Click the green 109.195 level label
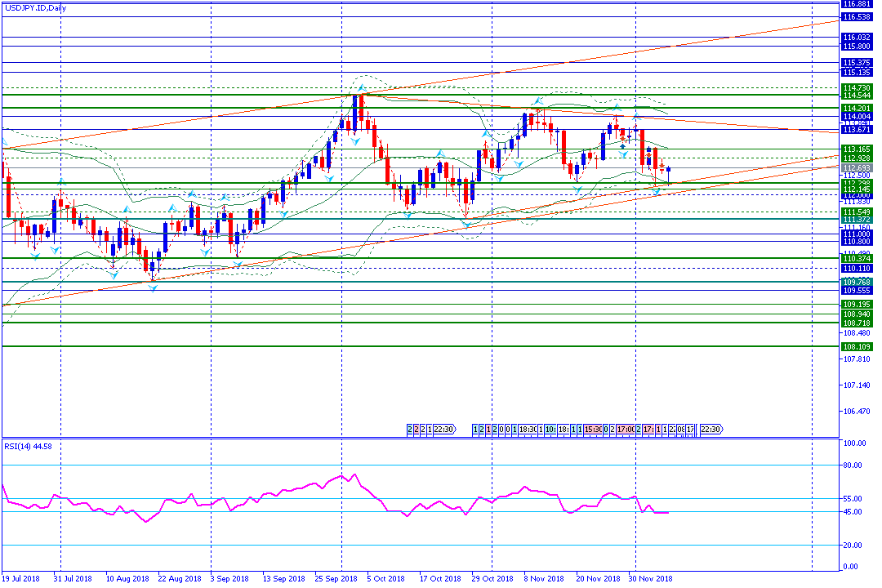 pyautogui.click(x=856, y=305)
